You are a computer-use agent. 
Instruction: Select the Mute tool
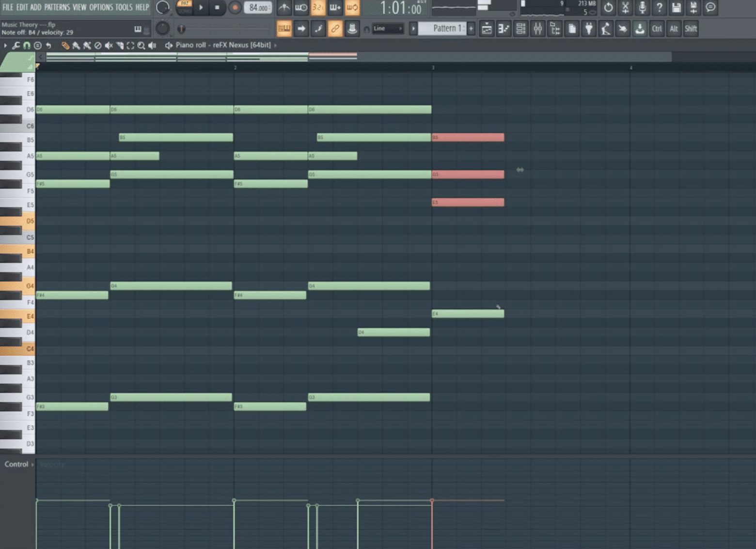tap(109, 45)
